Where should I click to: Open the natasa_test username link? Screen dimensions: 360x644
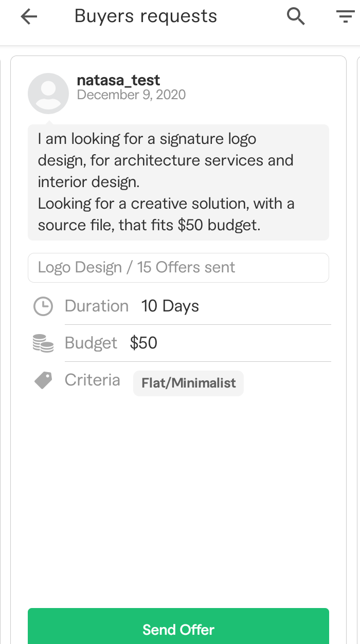point(118,80)
